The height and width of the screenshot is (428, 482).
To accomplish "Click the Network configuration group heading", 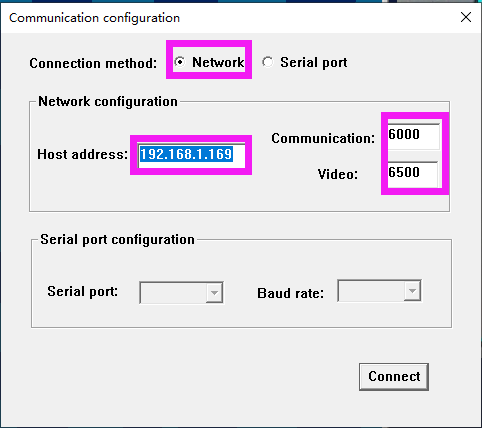I will click(x=108, y=102).
